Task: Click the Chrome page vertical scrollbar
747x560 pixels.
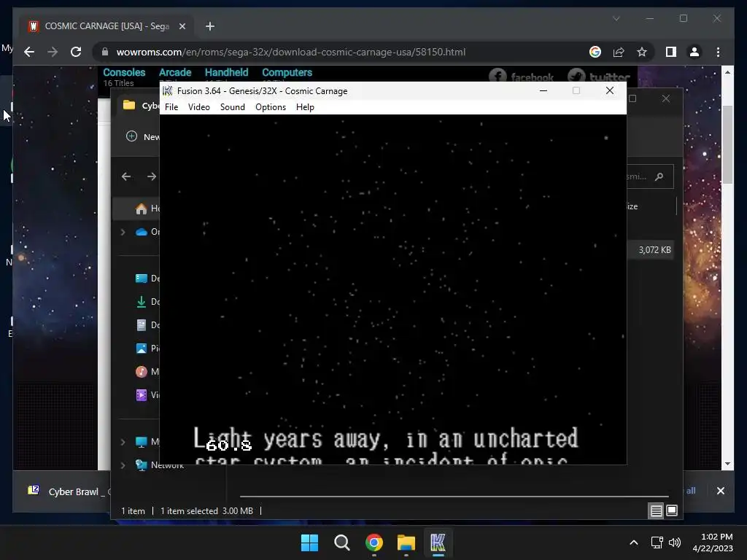Action: click(727, 145)
